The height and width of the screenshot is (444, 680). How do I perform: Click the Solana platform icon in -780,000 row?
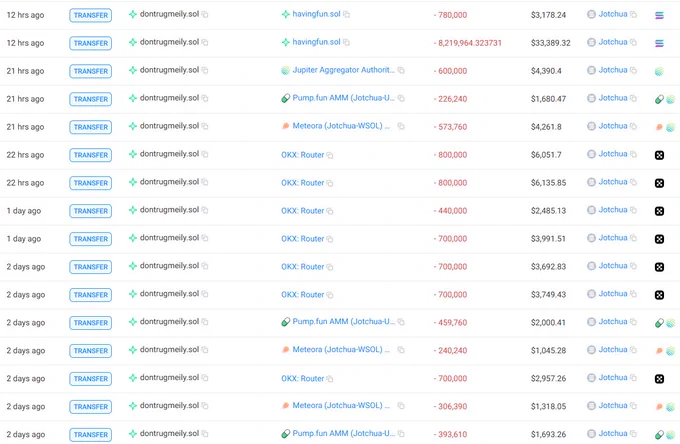pyautogui.click(x=659, y=16)
